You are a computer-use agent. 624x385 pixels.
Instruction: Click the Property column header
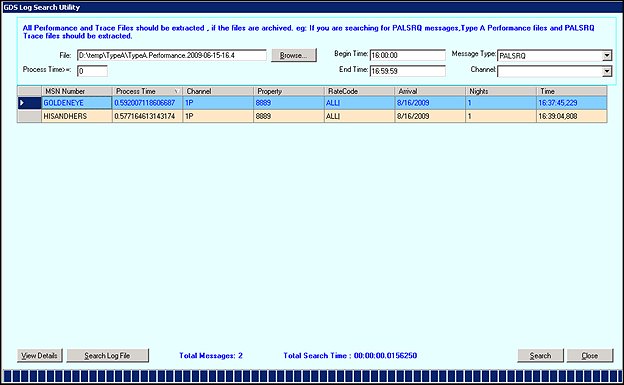(x=289, y=91)
